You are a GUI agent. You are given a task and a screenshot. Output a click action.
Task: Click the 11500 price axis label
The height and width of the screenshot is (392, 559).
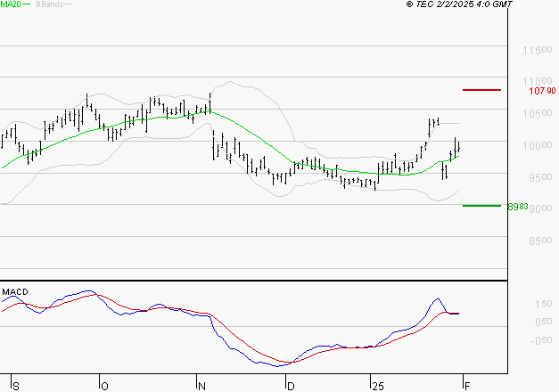538,50
